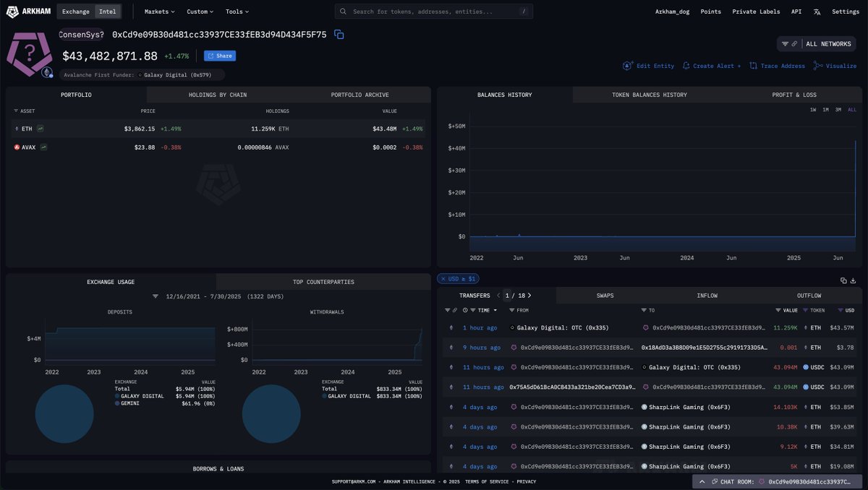Click the copy transfers icon above the table
This screenshot has height=490, width=868.
tap(843, 280)
